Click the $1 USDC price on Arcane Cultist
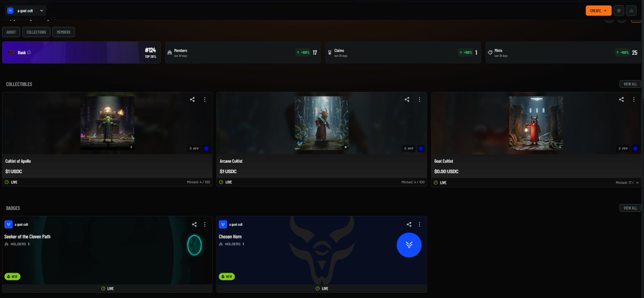Screen dimensions: 644x298 tap(228, 172)
